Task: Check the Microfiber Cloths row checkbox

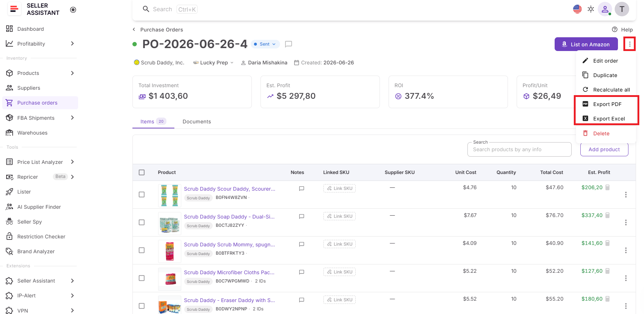Action: point(142,278)
